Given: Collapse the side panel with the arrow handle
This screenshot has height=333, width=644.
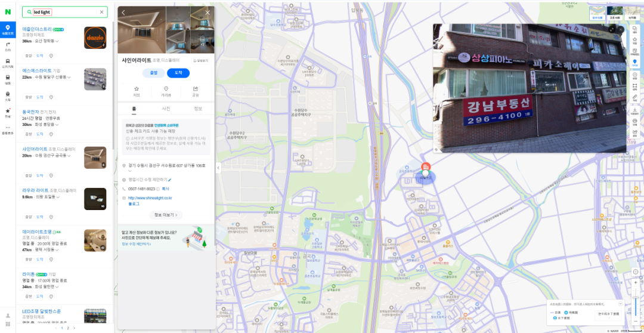Looking at the screenshot, I should click(218, 167).
